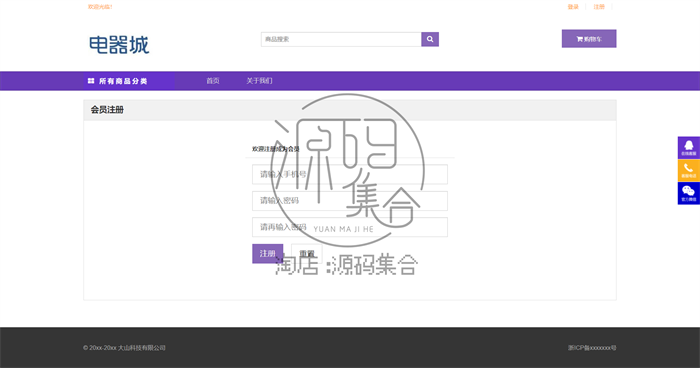Screen dimensions: 700x368
Task: Click the 欢迎注册成为会员 form title
Action: [275, 149]
